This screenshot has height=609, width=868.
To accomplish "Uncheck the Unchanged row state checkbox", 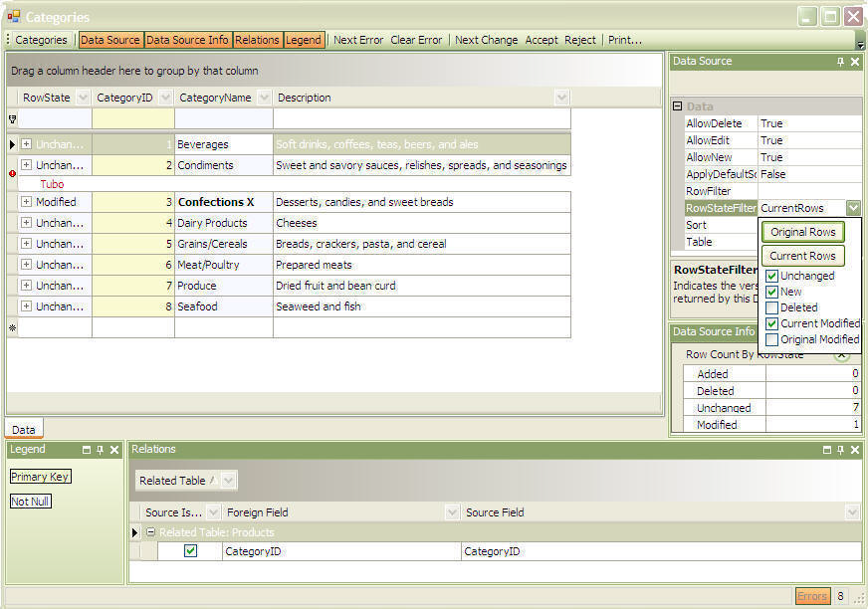I will click(x=771, y=276).
